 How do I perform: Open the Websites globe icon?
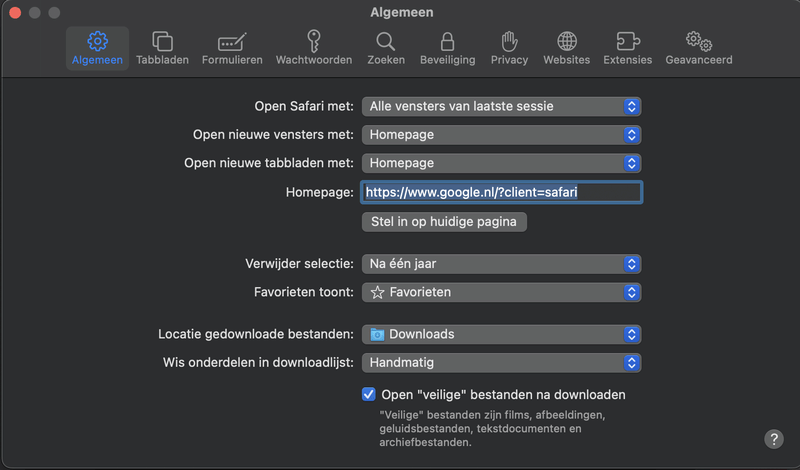pyautogui.click(x=566, y=42)
